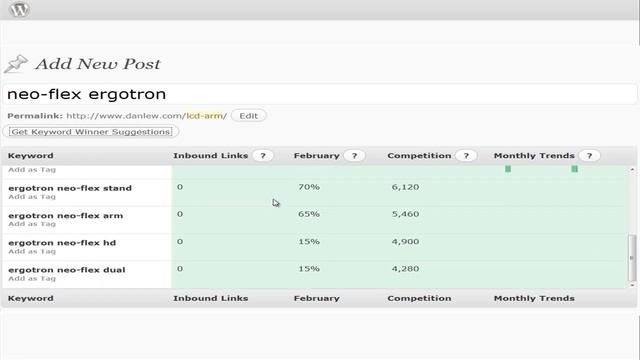Click the competition value 5,460
Screen dimensions: 640x360
(405, 214)
